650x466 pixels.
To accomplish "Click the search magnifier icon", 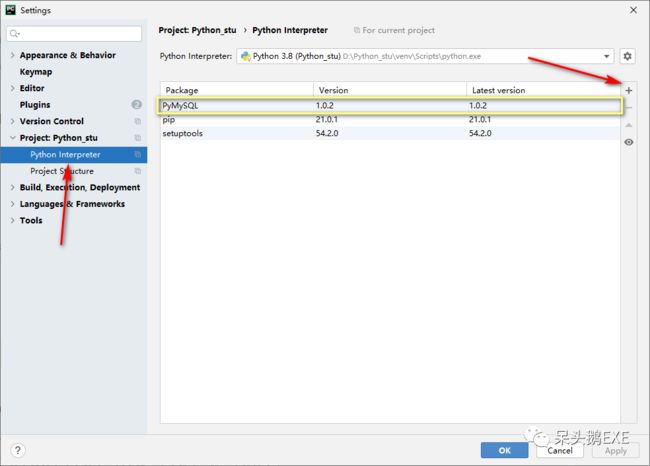I will [15, 34].
